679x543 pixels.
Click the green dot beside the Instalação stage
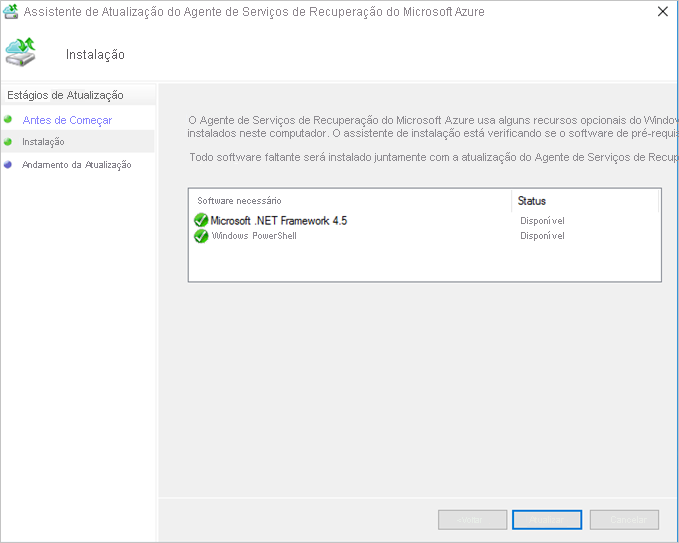(x=8, y=141)
